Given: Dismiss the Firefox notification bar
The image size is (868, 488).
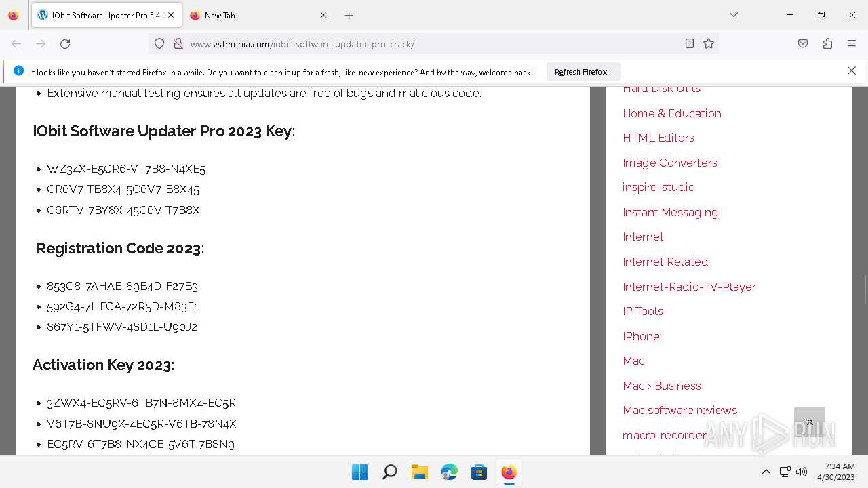Looking at the screenshot, I should (852, 70).
